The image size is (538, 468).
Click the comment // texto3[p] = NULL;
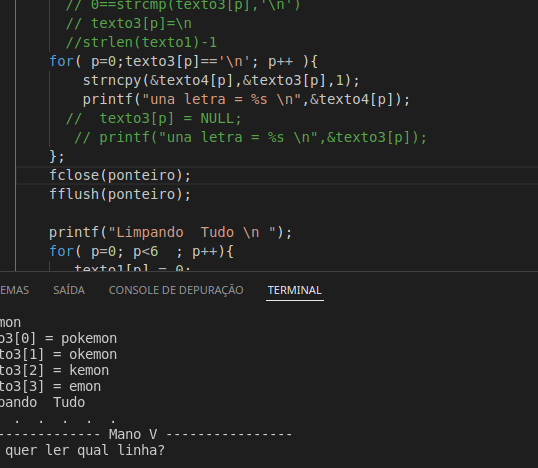click(154, 118)
